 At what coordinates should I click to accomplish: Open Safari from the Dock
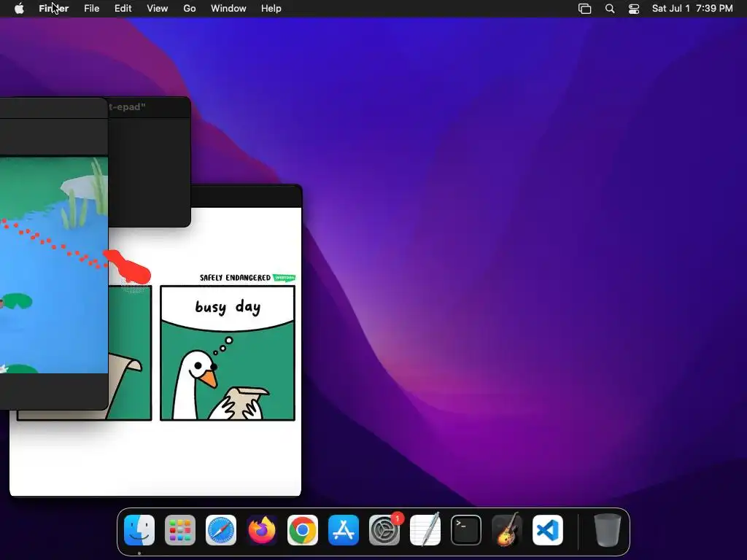click(x=221, y=530)
